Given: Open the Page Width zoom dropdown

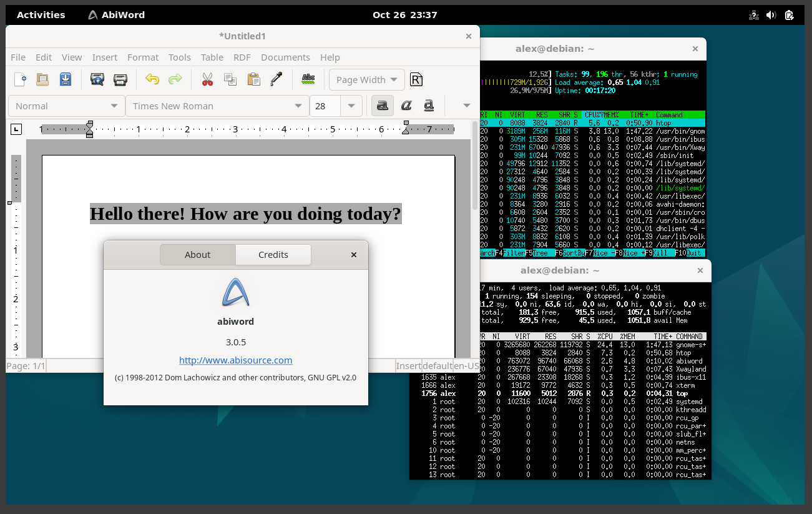Looking at the screenshot, I should click(x=366, y=79).
